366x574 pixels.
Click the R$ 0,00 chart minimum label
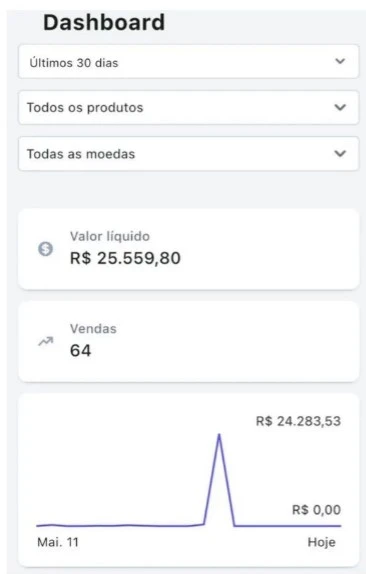click(x=316, y=510)
